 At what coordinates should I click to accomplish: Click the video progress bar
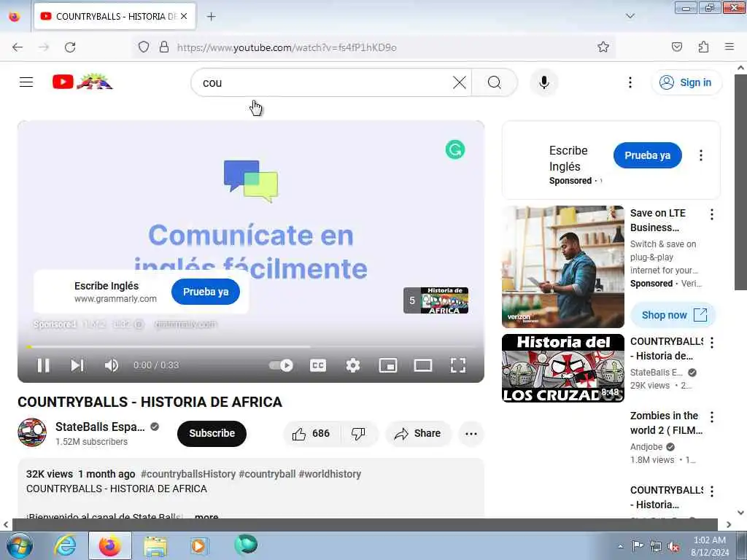click(251, 346)
